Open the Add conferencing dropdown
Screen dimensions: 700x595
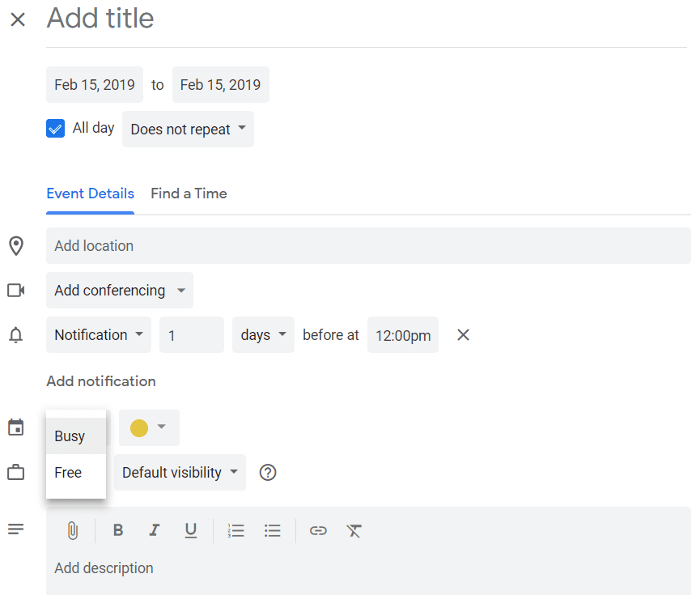point(120,291)
